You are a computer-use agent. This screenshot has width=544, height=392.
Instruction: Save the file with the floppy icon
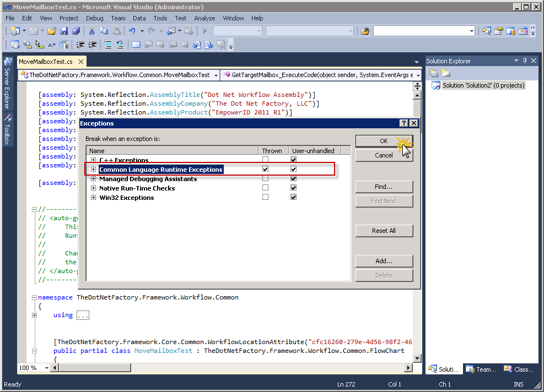64,31
